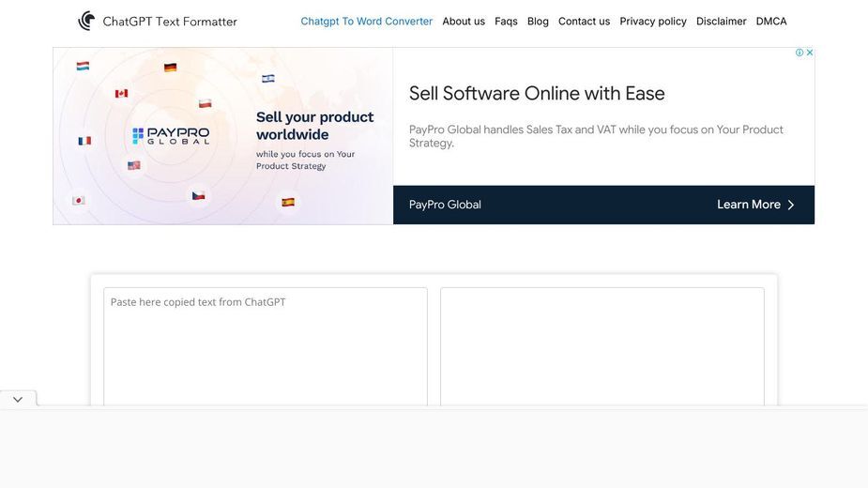Visit the Blog link
This screenshot has height=488, width=868.
pos(538,21)
